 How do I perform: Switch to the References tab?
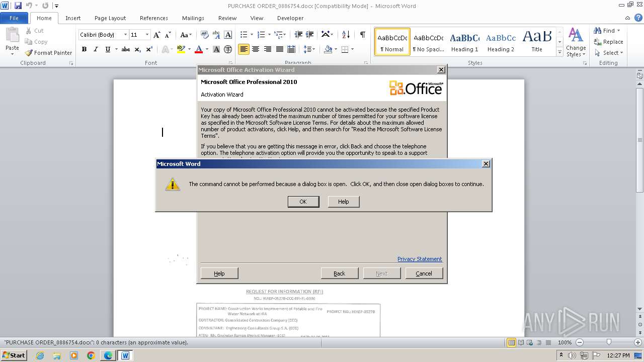pos(154,18)
